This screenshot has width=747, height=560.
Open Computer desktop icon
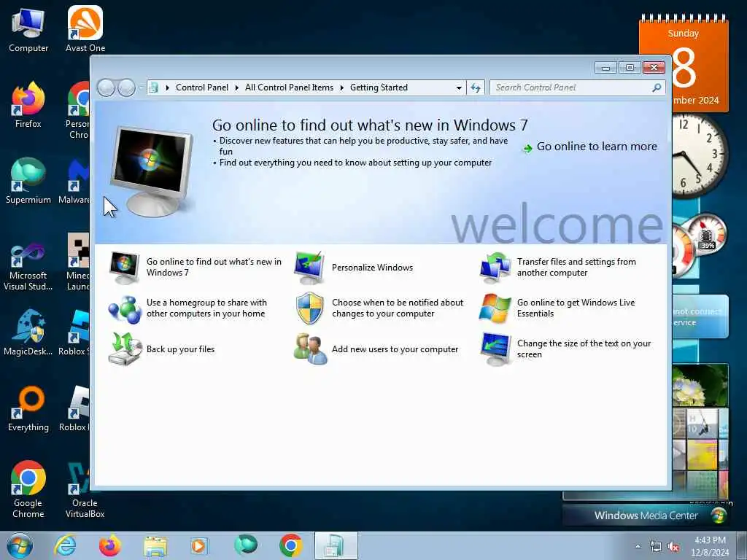tap(28, 30)
